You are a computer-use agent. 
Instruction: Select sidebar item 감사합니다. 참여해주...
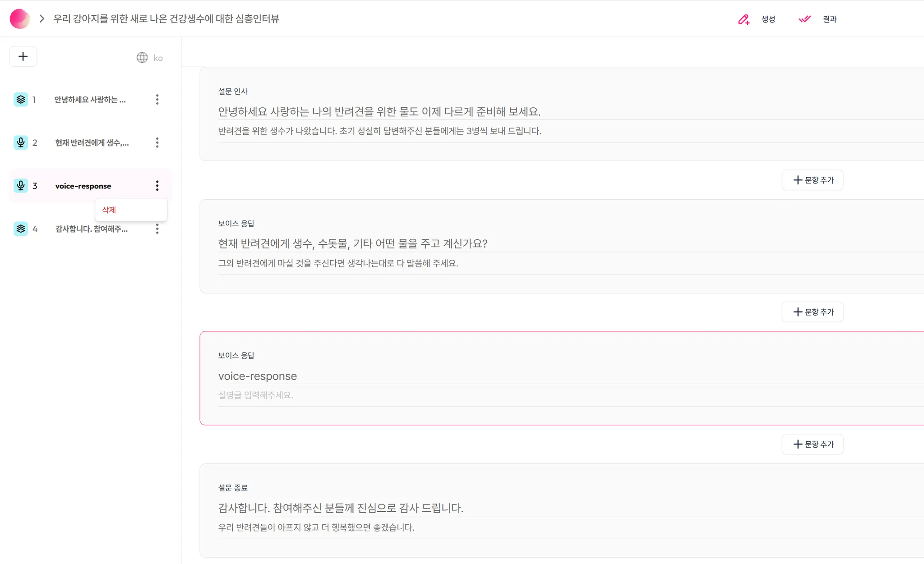[x=91, y=229]
